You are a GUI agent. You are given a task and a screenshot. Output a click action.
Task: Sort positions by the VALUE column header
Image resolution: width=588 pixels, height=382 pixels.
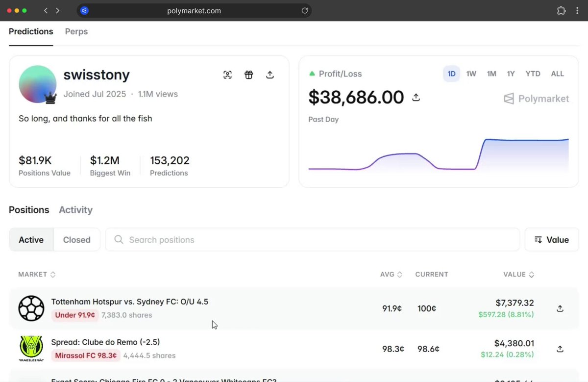click(x=518, y=275)
